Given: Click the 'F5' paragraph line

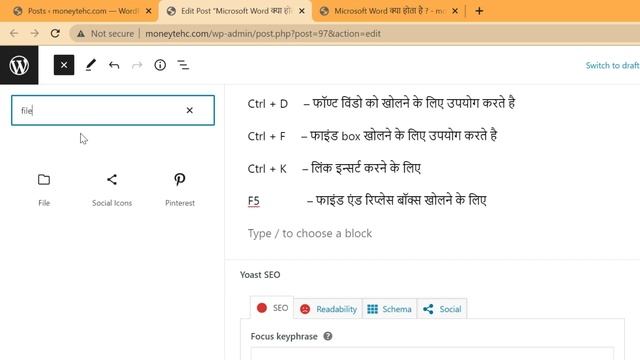Looking at the screenshot, I should [367, 200].
